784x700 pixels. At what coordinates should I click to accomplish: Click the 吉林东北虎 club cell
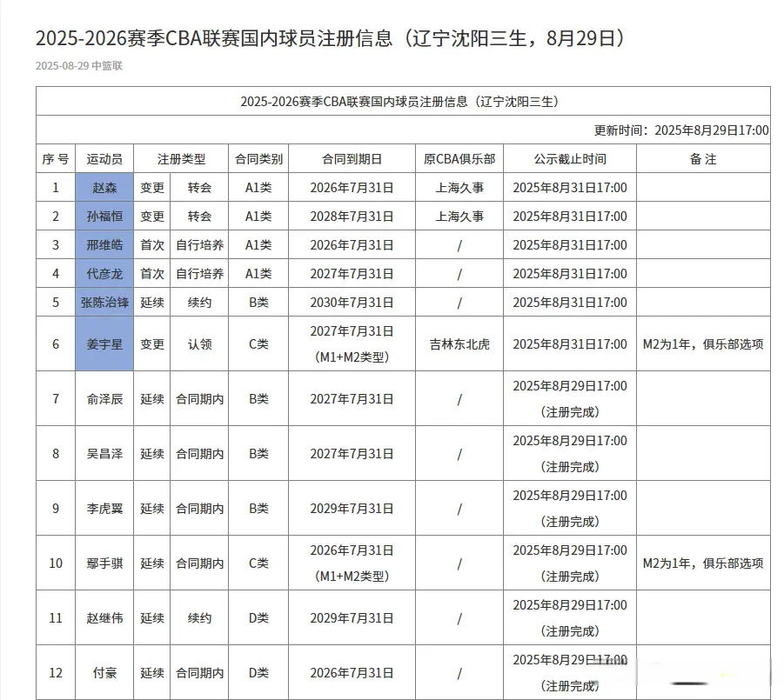(x=459, y=344)
